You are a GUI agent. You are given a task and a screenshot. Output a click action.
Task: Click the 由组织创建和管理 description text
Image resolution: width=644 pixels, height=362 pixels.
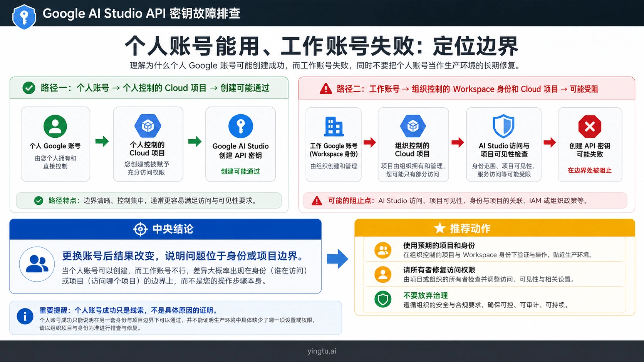point(334,166)
